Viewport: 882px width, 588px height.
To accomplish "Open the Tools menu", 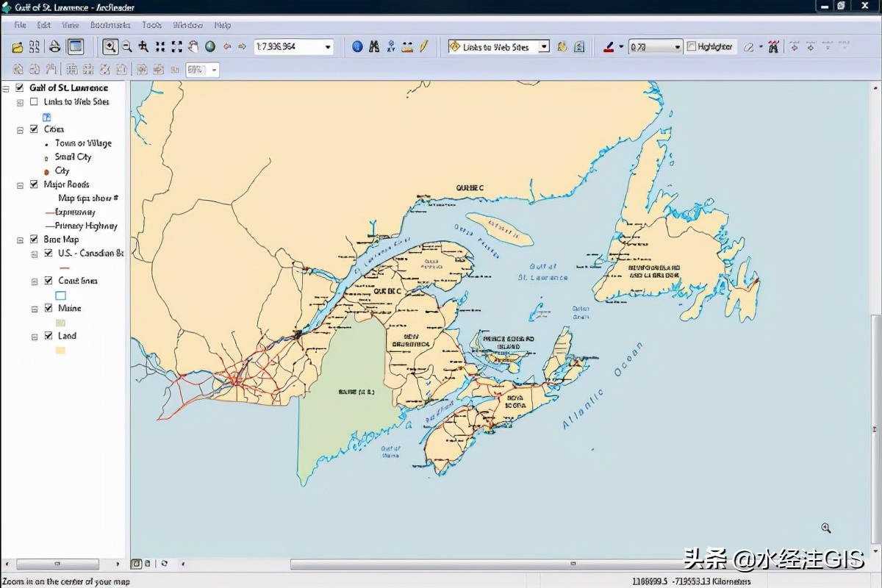I will (x=151, y=24).
